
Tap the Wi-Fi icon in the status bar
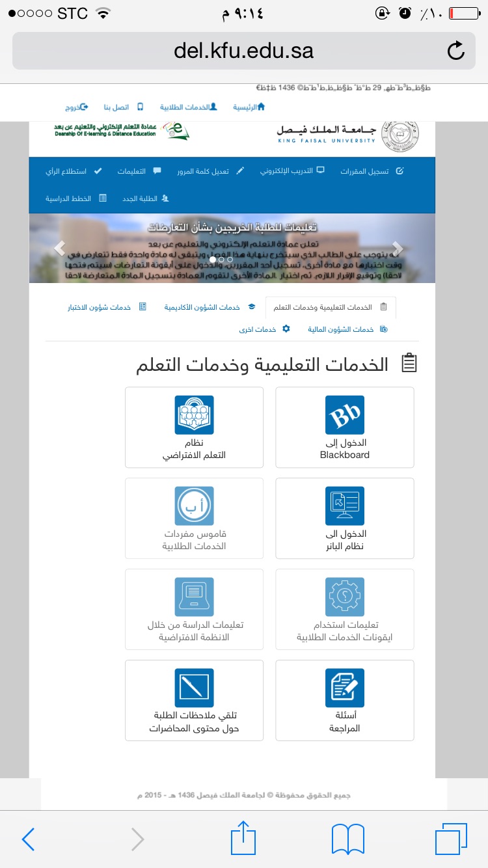point(103,12)
